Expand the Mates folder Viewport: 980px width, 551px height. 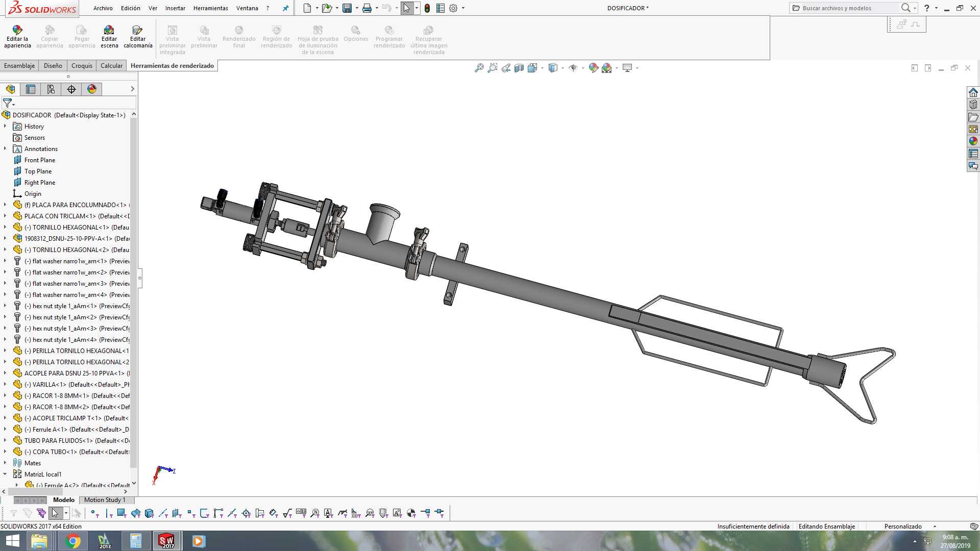(x=5, y=463)
